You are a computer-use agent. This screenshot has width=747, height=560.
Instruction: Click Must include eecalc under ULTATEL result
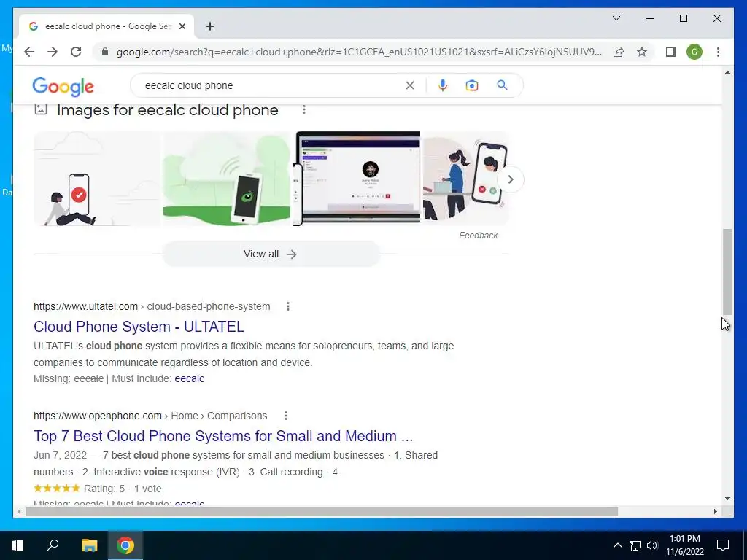[189, 378]
